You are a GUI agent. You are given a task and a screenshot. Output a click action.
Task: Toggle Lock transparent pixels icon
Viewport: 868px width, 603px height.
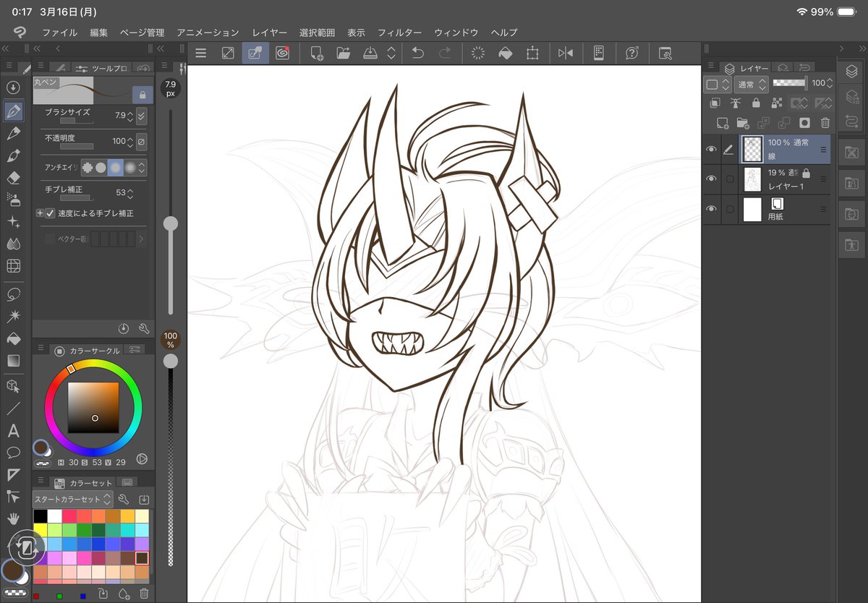tap(778, 103)
